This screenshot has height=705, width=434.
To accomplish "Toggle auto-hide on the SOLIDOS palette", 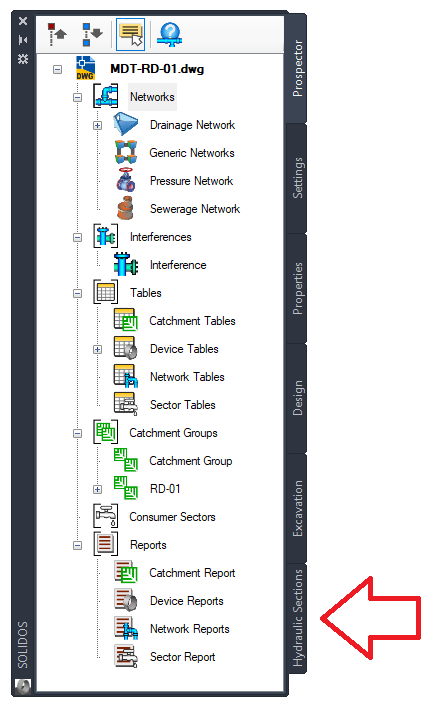I will (23, 40).
